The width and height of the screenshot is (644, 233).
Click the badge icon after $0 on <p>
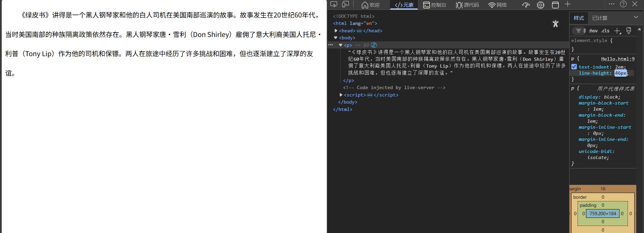click(374, 45)
